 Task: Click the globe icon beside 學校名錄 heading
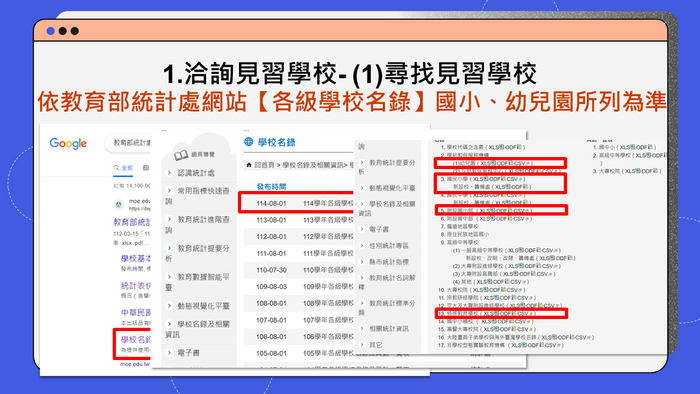249,142
